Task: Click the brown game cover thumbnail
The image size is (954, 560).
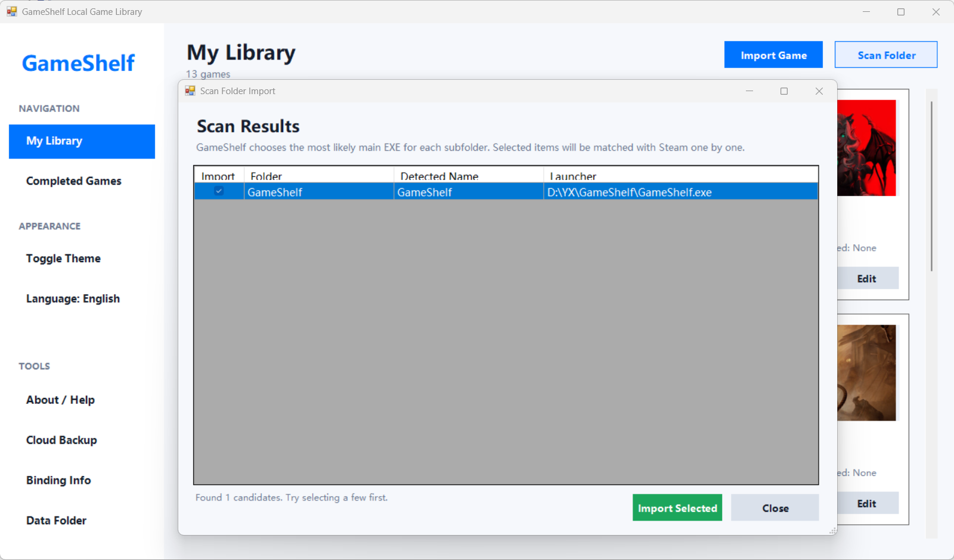Action: [x=866, y=373]
